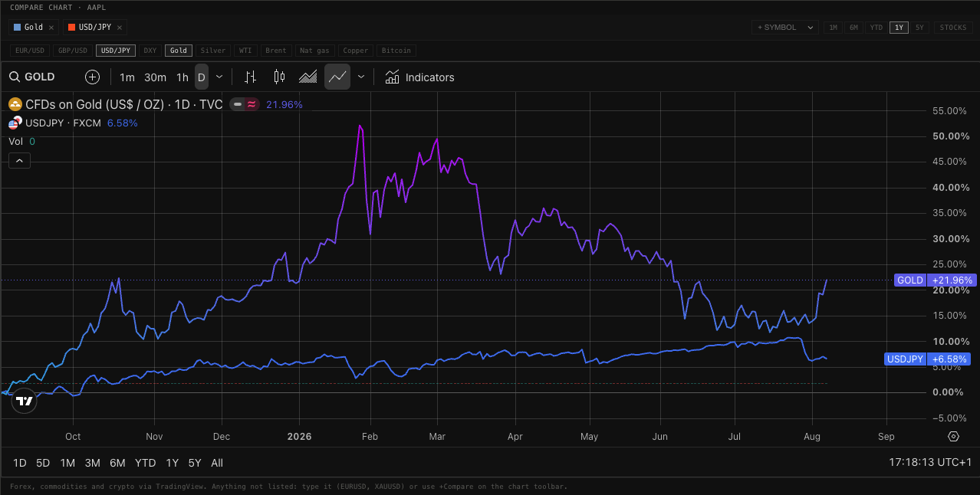Toggle the Nat gas quick symbol
The image size is (980, 495).
coord(314,51)
